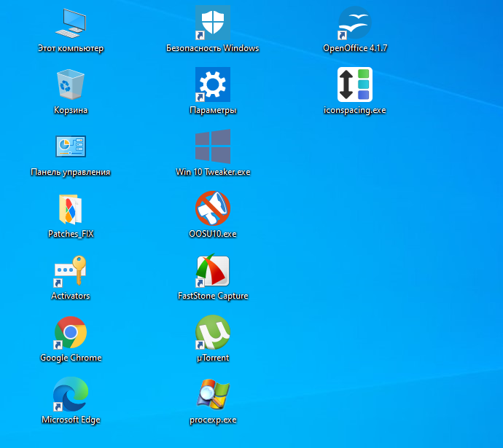Select the Параметры gear shortcut

pos(213,85)
